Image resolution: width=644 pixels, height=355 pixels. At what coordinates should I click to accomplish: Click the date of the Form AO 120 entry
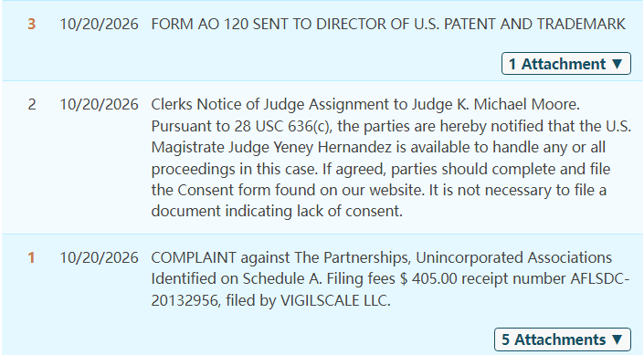[x=99, y=25]
